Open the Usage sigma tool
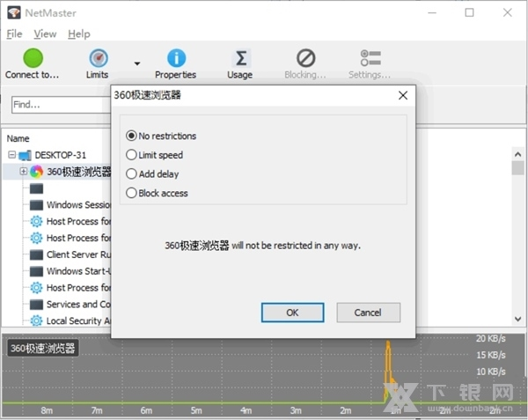Screen dimensions: 528x420 [x=240, y=58]
